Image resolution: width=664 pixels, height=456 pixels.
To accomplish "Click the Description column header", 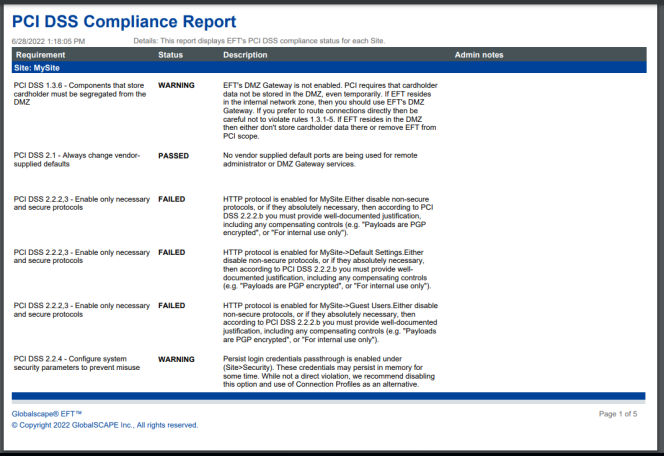I will pyautogui.click(x=245, y=54).
